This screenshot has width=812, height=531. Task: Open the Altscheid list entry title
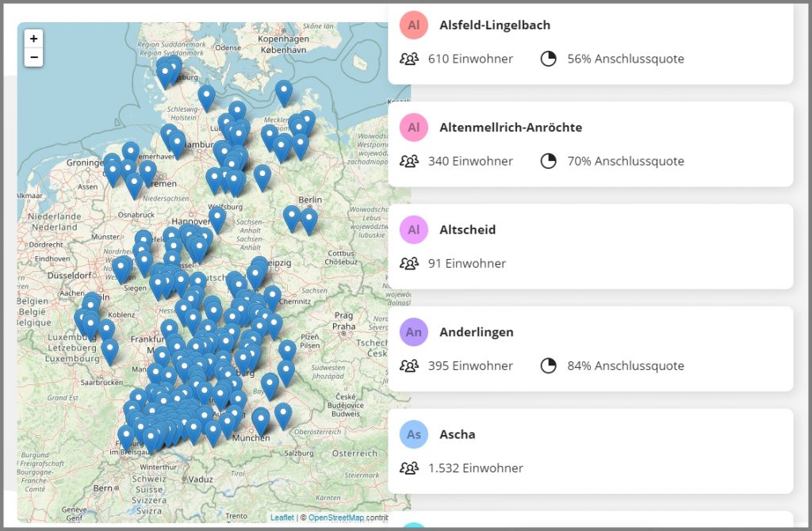click(x=467, y=230)
